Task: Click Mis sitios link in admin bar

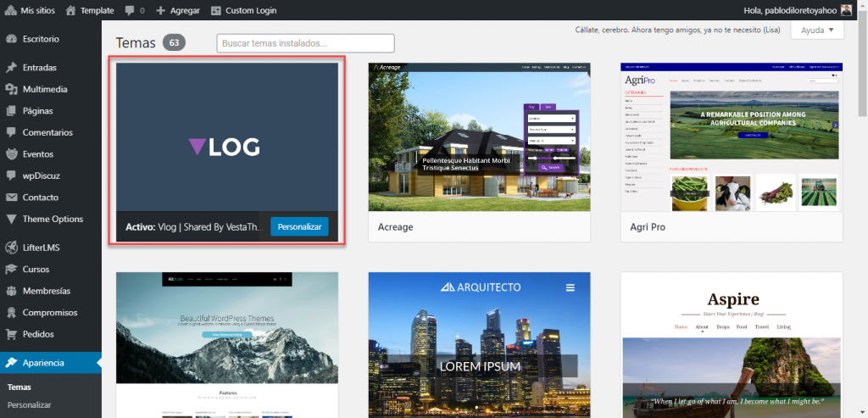Action: (38, 10)
